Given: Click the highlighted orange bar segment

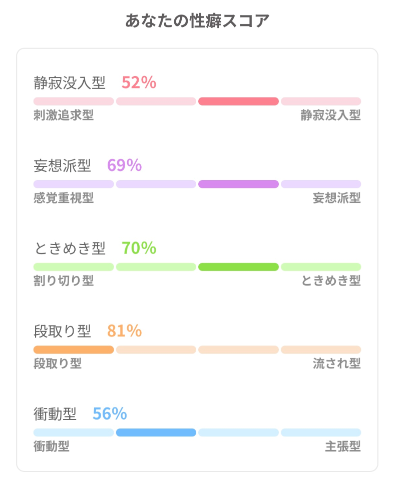Looking at the screenshot, I should (73, 350).
